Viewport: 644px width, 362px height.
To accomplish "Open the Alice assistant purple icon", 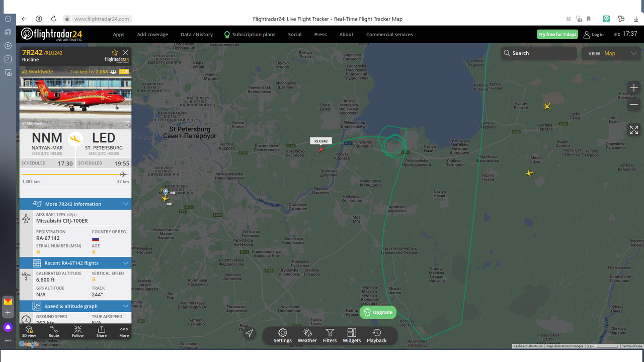I will pyautogui.click(x=8, y=327).
